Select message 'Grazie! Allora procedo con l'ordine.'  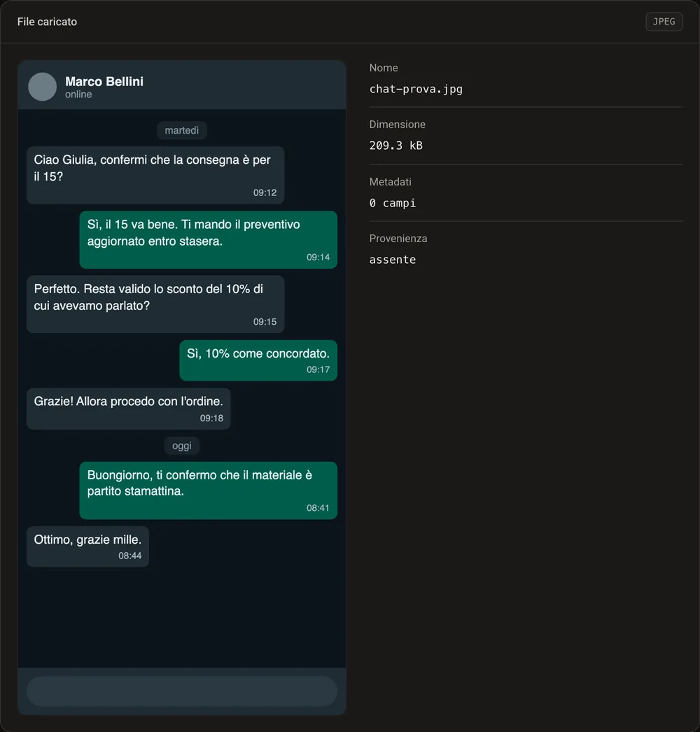128,409
